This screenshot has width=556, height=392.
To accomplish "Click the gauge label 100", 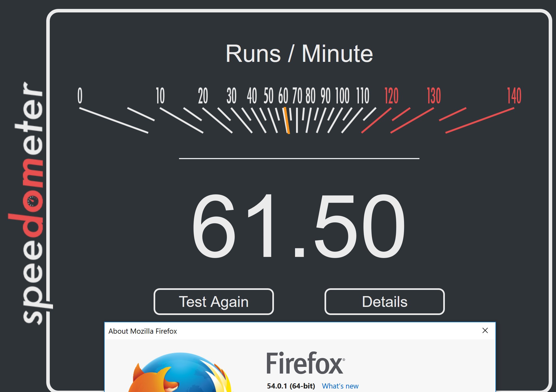I will 342,96.
